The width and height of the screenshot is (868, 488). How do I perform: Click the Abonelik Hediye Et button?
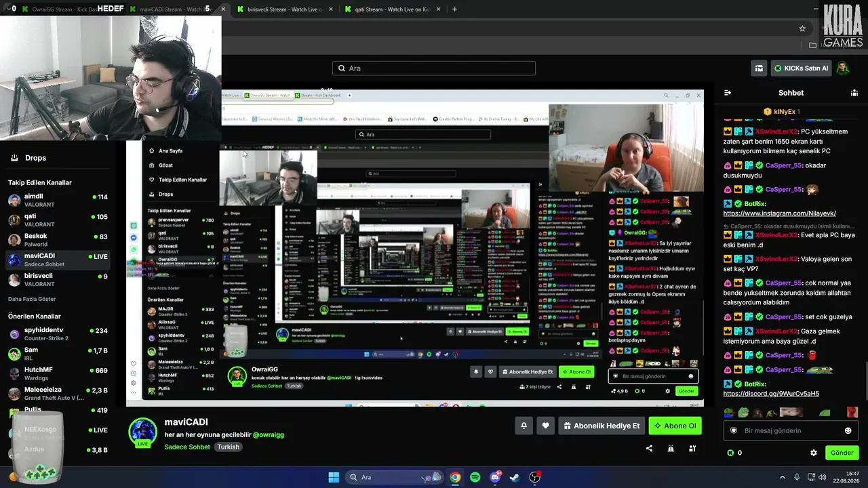click(x=601, y=426)
